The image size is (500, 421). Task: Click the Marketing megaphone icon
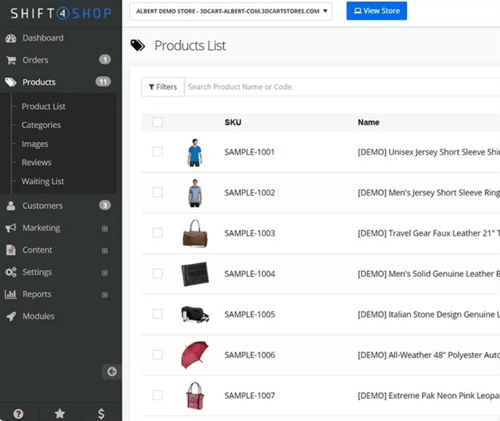[x=11, y=228]
